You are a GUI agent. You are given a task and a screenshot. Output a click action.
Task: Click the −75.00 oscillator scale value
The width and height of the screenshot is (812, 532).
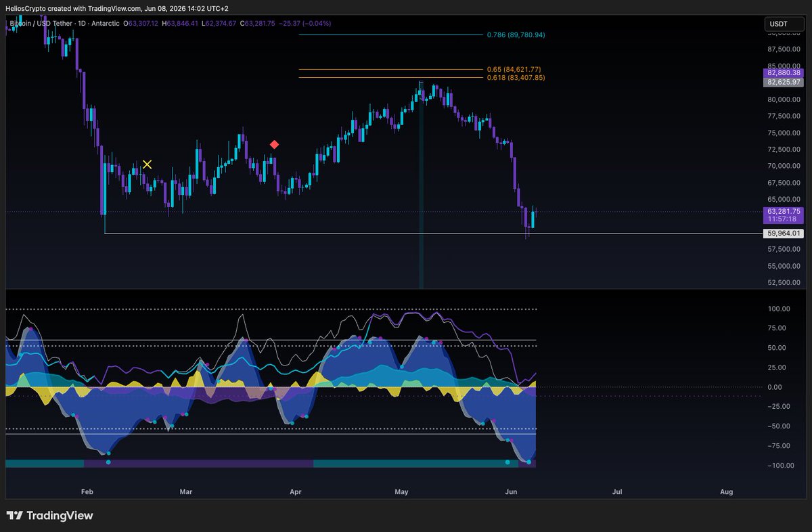tap(777, 446)
